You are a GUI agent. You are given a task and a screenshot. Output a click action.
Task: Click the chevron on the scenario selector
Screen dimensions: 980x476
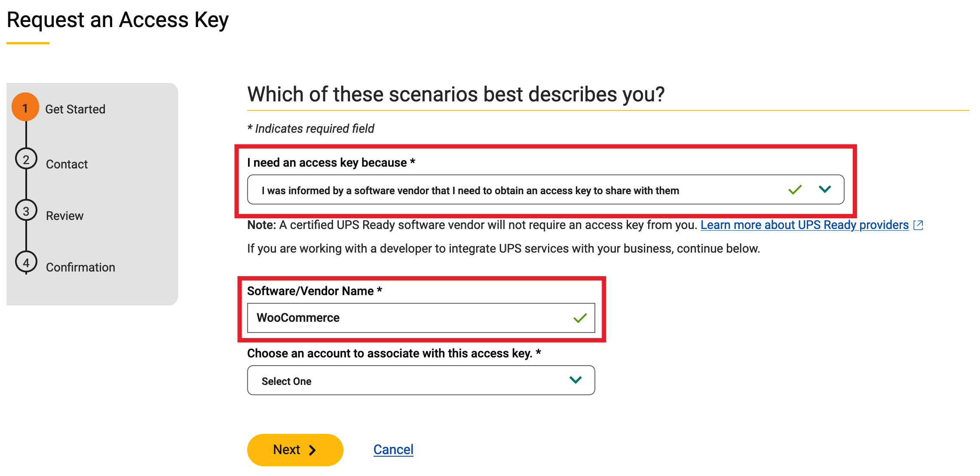pos(825,189)
